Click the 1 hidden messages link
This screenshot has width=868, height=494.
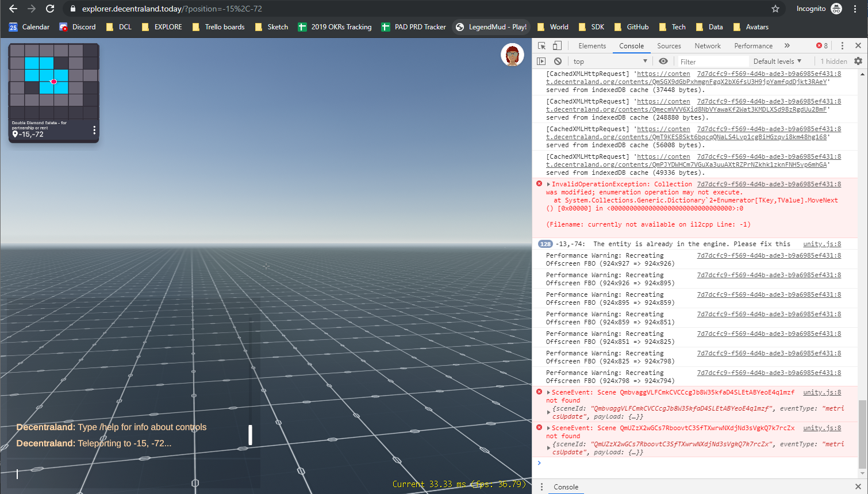tap(834, 61)
